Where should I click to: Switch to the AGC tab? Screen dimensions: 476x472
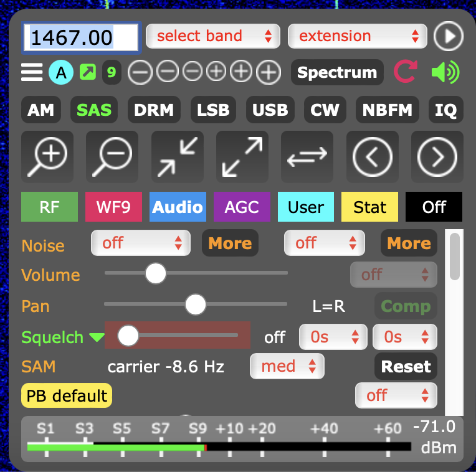[x=242, y=207]
